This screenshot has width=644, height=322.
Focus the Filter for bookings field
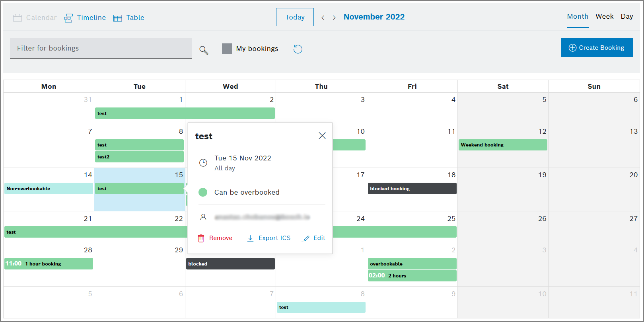click(101, 49)
